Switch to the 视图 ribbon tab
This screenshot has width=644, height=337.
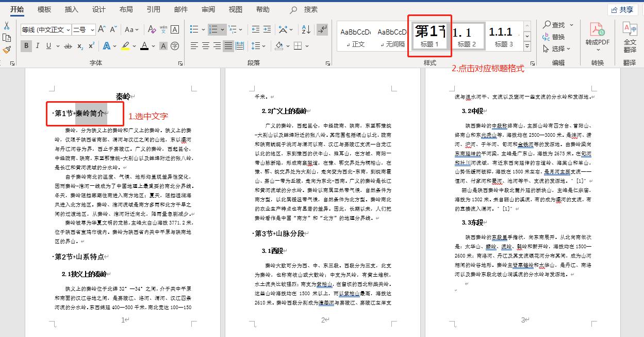point(235,9)
